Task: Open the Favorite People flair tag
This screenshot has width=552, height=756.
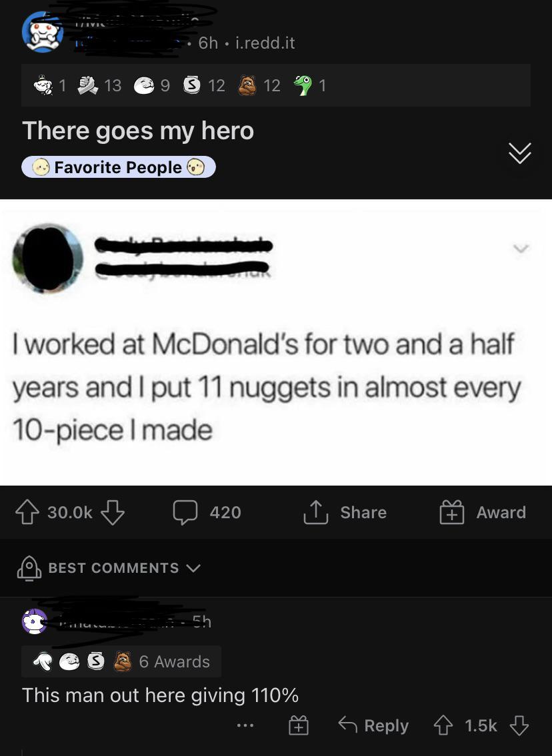Action: (118, 167)
